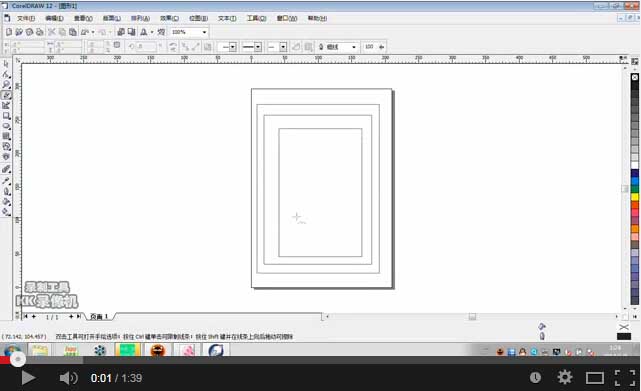Click the Print icon in toolbar
Viewport: 641px width, 391px height.
(x=39, y=32)
